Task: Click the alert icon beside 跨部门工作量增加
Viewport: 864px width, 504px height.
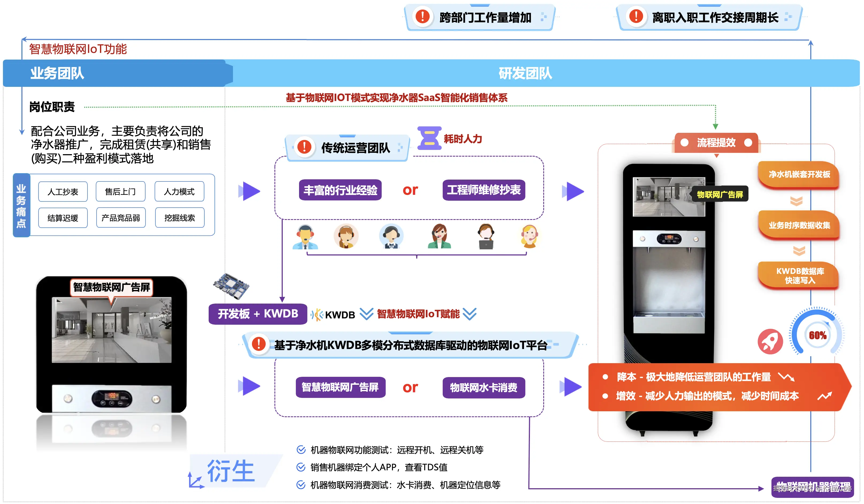Action: tap(422, 17)
